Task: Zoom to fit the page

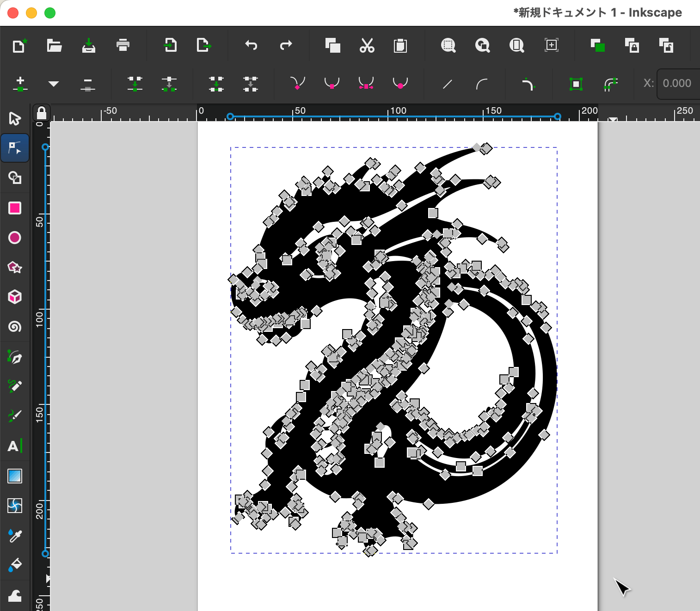Action: (x=517, y=45)
